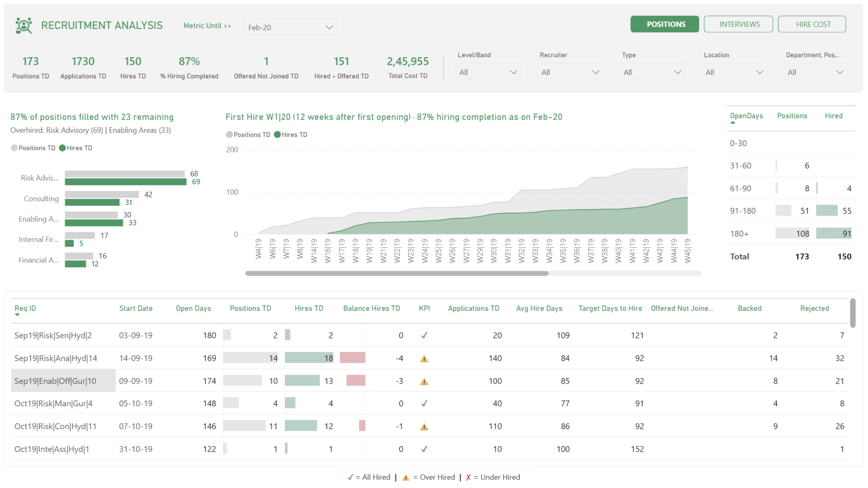Click the 2,45,955 Total Cost TD card
This screenshot has width=868, height=488.
click(408, 67)
